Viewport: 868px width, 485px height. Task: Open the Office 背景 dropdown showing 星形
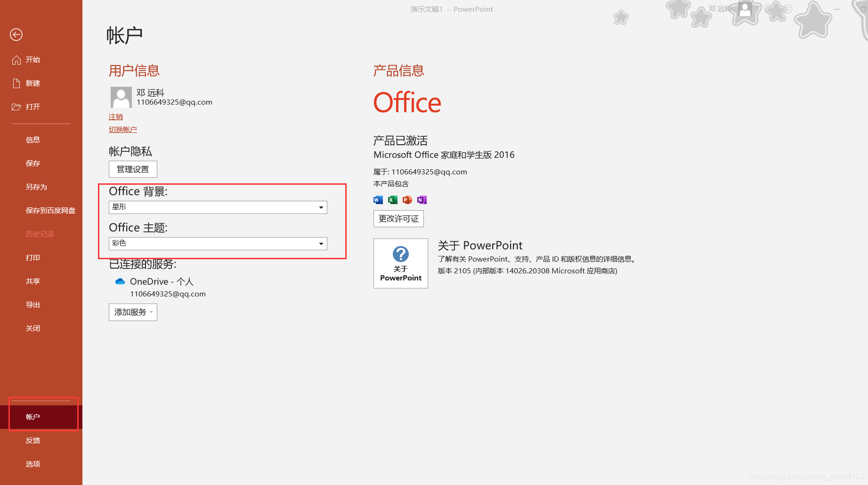pyautogui.click(x=218, y=207)
